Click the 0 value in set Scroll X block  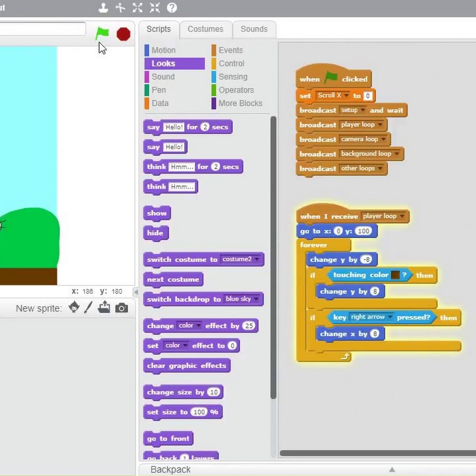point(368,96)
